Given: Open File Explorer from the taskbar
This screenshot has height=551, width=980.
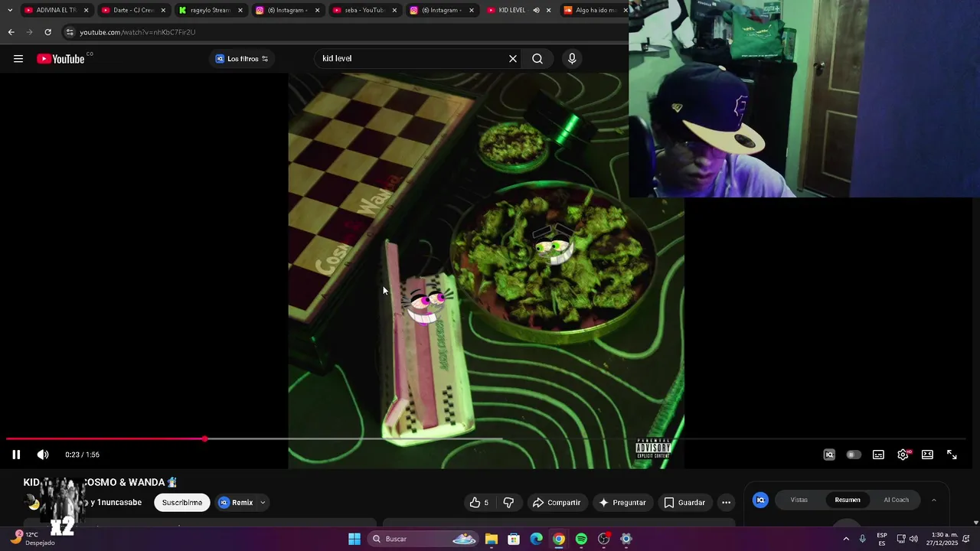Looking at the screenshot, I should click(492, 539).
